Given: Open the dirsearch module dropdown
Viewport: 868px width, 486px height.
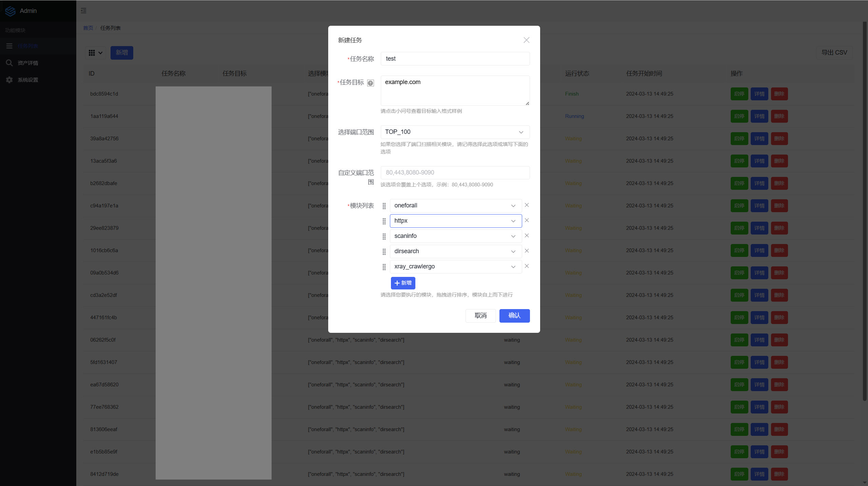Looking at the screenshot, I should coord(455,251).
